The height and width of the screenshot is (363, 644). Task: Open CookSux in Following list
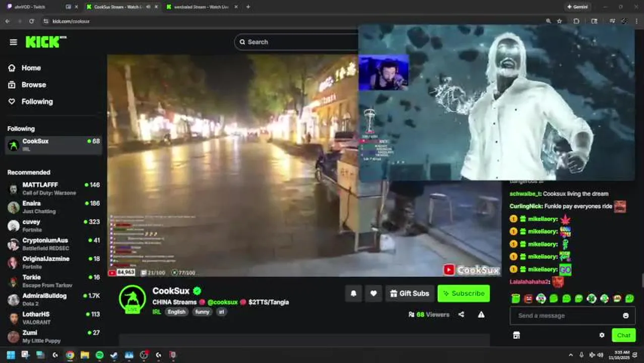pos(53,145)
